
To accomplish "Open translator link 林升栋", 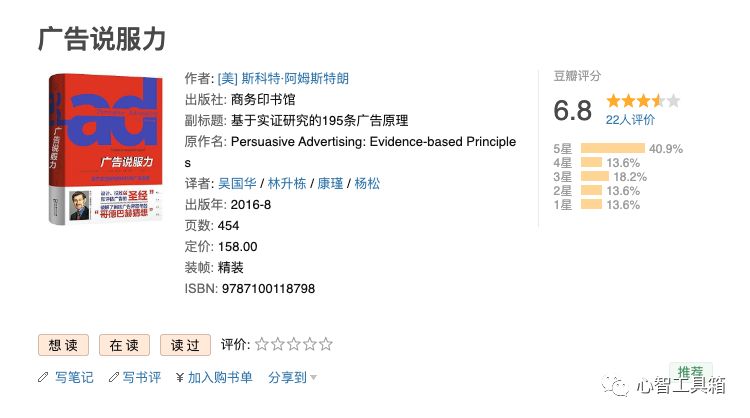I will pyautogui.click(x=286, y=183).
